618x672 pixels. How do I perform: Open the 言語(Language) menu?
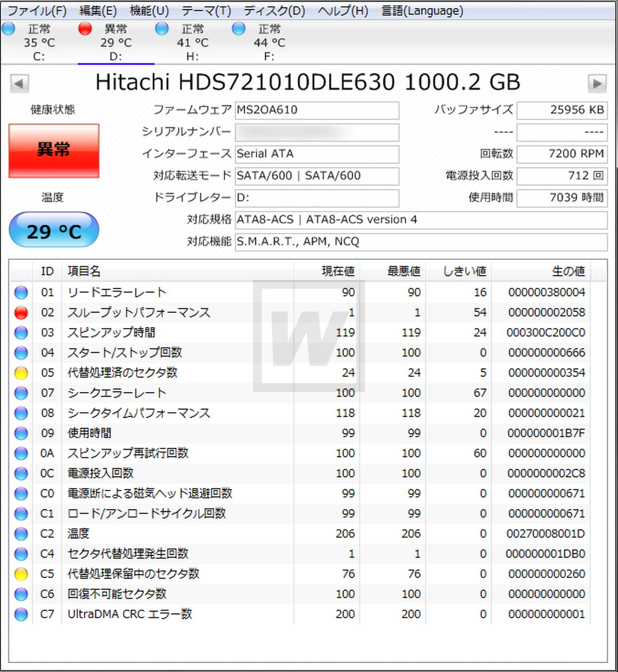[422, 11]
